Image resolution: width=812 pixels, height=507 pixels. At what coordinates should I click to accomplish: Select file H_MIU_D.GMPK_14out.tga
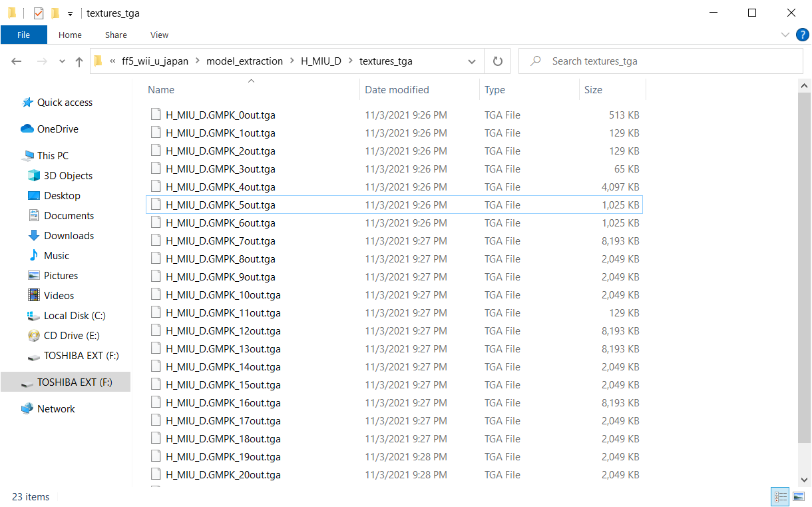[x=223, y=367]
